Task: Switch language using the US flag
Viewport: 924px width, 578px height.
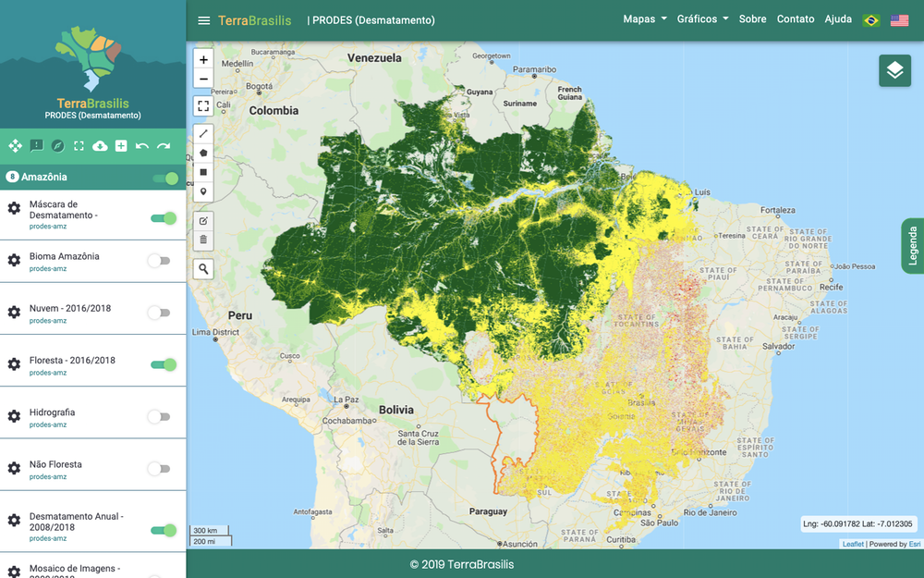Action: click(x=899, y=18)
